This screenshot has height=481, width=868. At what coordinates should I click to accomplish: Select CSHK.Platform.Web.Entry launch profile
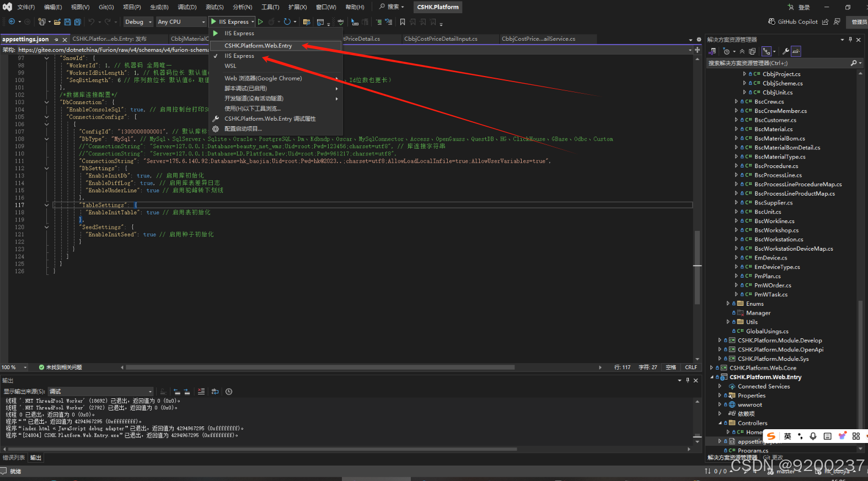276,46
